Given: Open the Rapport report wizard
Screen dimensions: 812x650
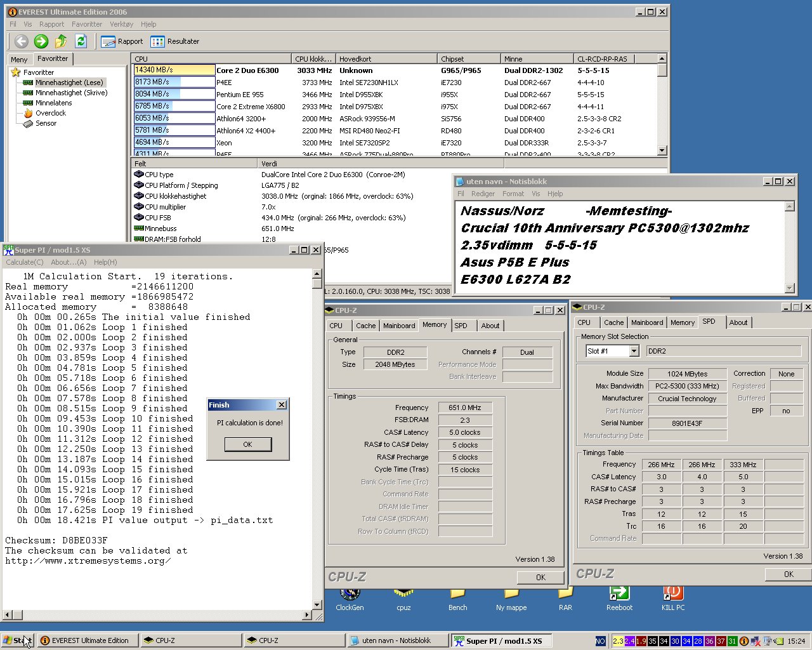Looking at the screenshot, I should [122, 41].
